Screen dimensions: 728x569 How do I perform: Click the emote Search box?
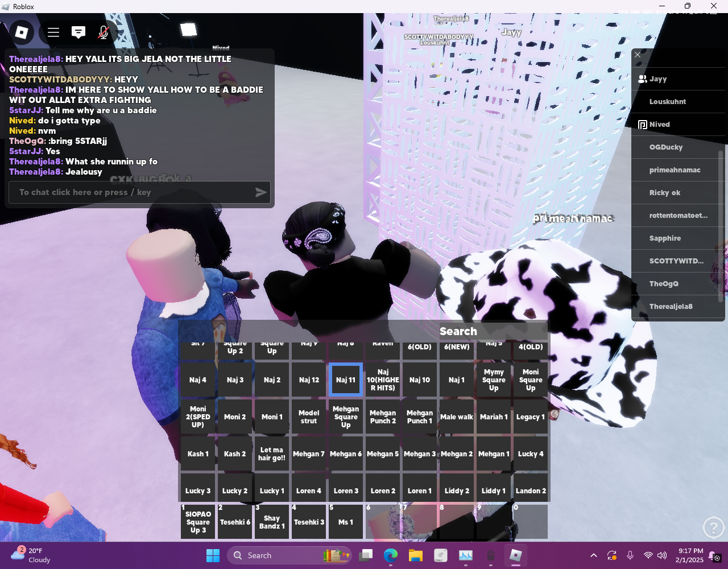click(x=493, y=331)
